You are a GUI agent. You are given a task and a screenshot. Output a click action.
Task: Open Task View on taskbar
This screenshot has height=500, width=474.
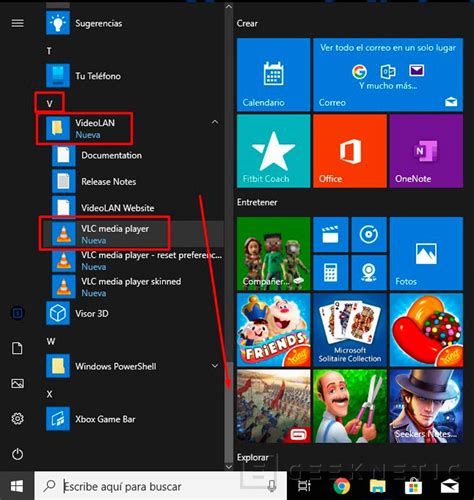(x=304, y=486)
